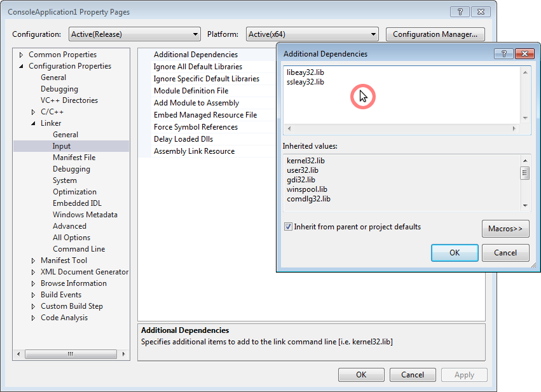Screen dimensions: 541x392
Task: Click the help icon on Property Pages title bar
Action: 460,11
